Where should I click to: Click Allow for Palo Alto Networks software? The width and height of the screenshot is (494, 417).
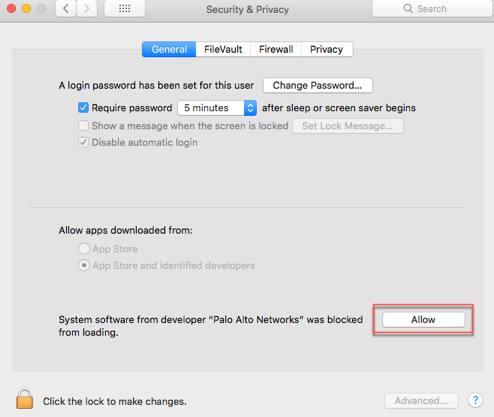click(423, 320)
